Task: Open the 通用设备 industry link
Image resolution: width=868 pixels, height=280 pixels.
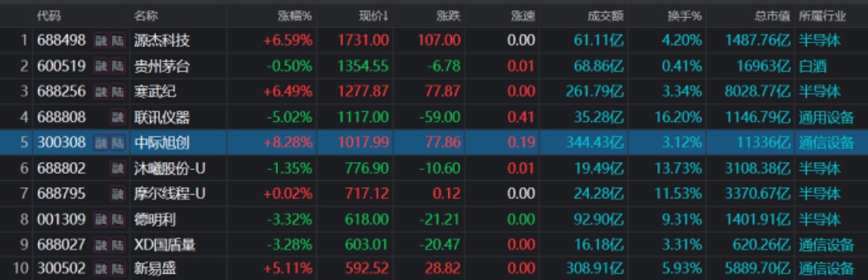Action: point(826,117)
